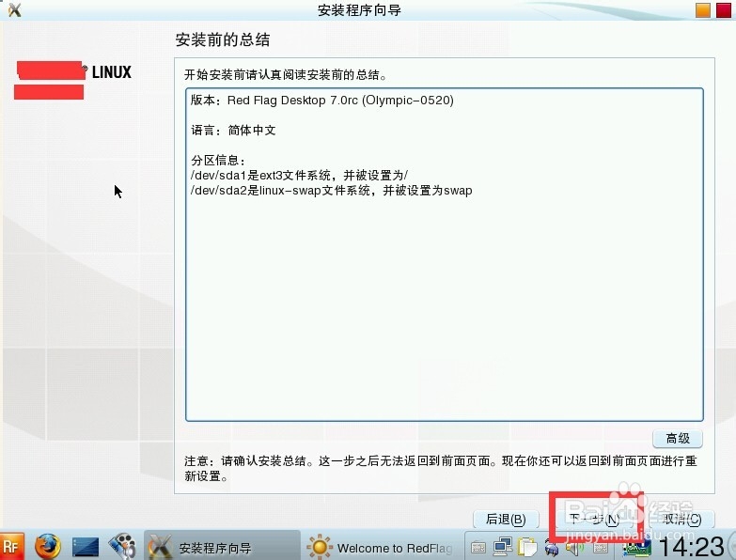Open the RF start menu

(12, 547)
